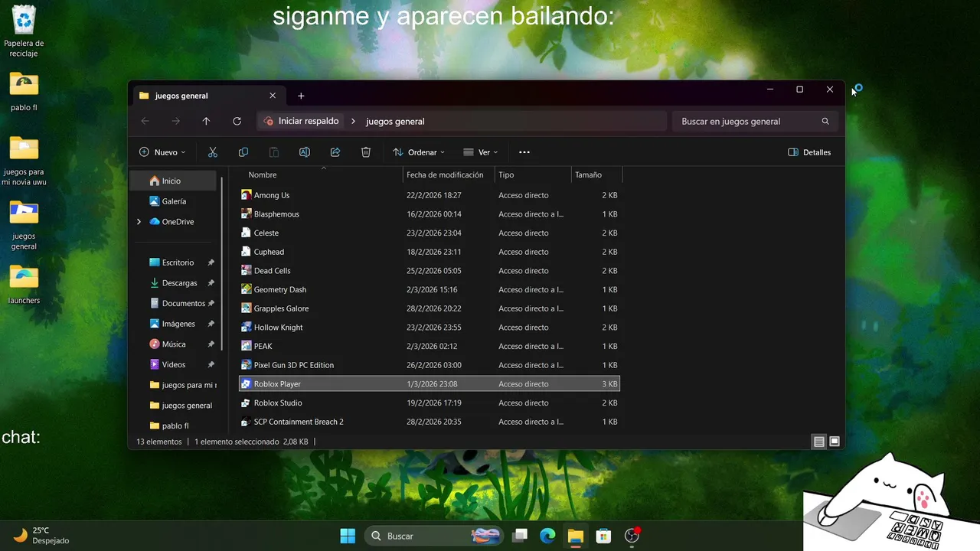This screenshot has height=551, width=980.
Task: Switch to large thumbnails view icon
Action: (835, 442)
